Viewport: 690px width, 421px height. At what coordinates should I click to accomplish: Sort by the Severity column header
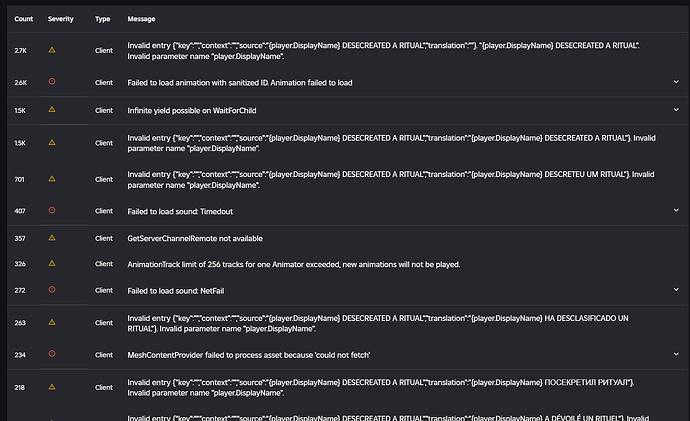point(62,19)
